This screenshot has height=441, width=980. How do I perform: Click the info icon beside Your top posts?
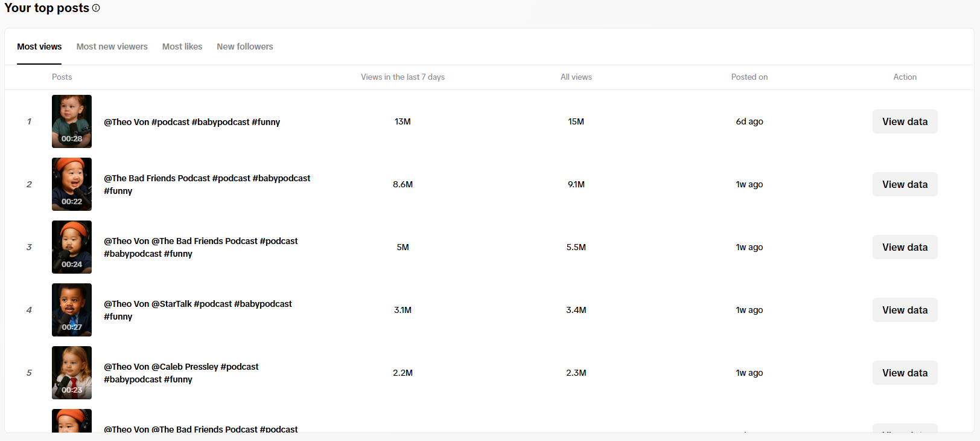96,8
